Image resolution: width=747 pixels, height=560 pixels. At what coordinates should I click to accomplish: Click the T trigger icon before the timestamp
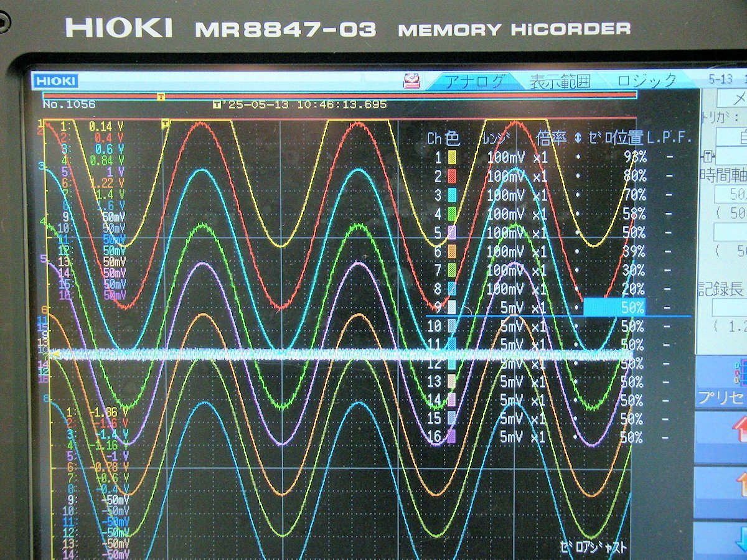216,105
